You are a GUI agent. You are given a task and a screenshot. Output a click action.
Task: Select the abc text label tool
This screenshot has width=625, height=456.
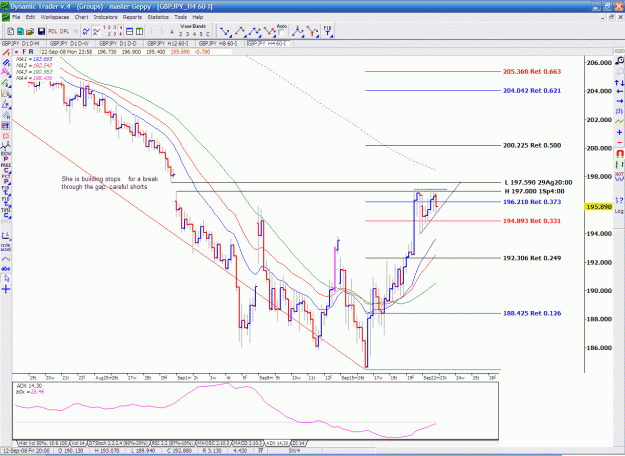point(6,269)
